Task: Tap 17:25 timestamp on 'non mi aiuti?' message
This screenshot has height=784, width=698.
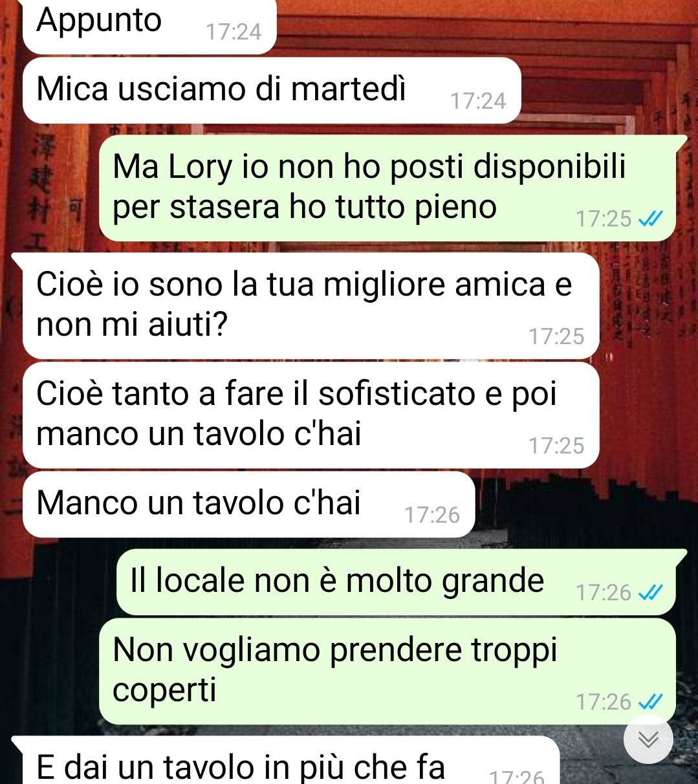Action: [556, 336]
